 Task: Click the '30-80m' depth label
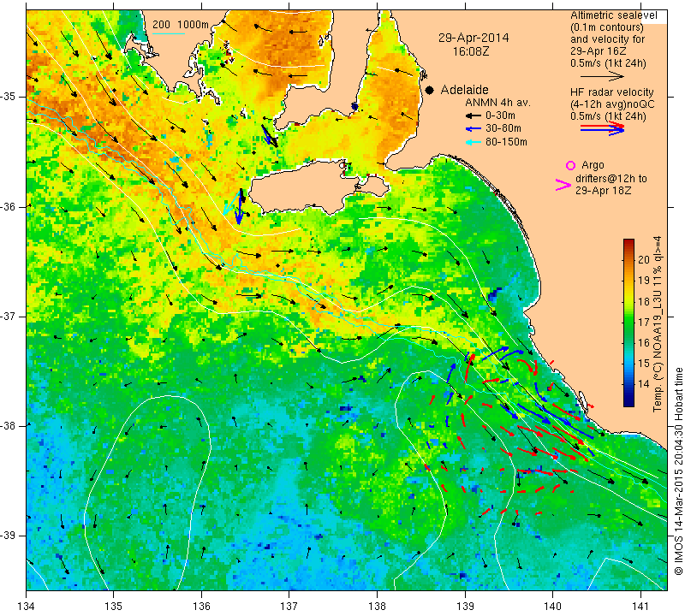click(503, 128)
